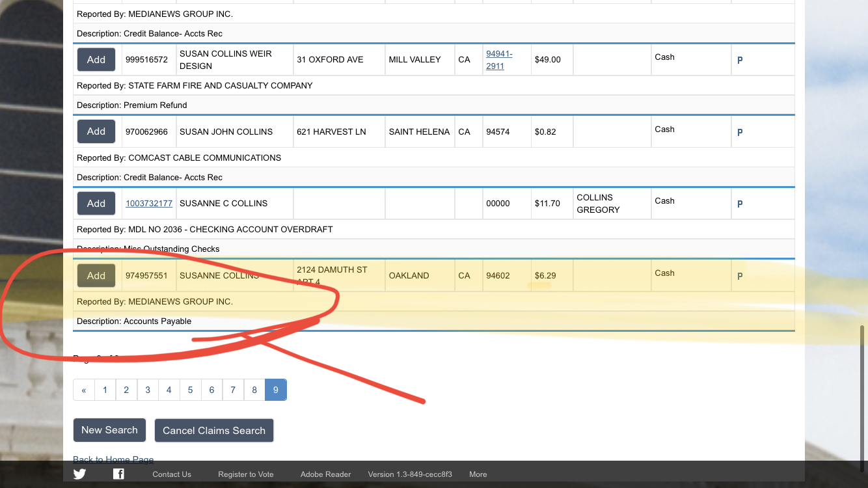Select name SUSAN JOHN COLLINS

[x=226, y=131]
